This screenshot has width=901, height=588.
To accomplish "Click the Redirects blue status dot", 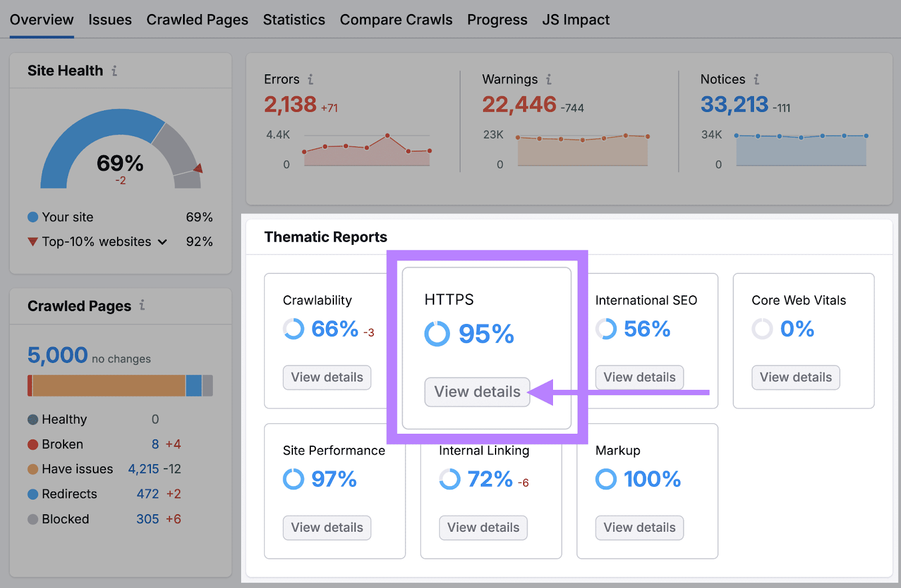I will pos(33,494).
